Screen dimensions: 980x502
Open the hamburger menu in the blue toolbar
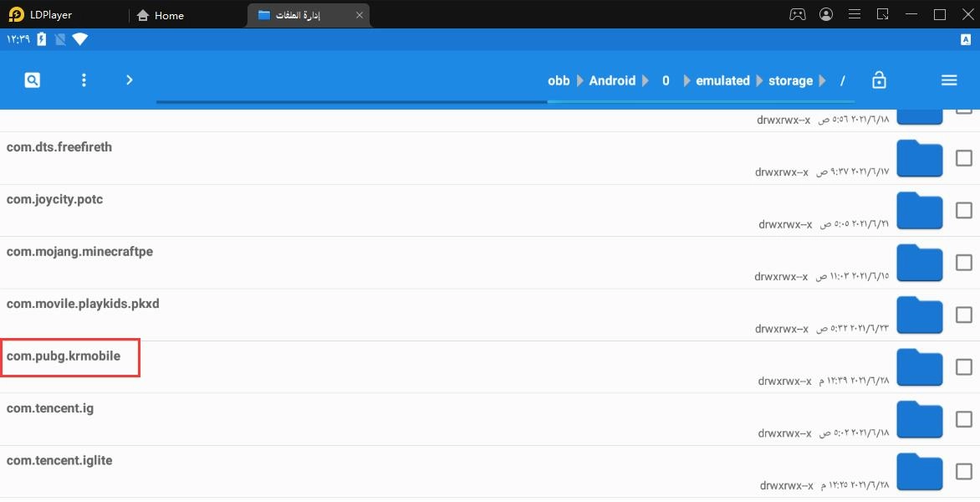coord(949,80)
